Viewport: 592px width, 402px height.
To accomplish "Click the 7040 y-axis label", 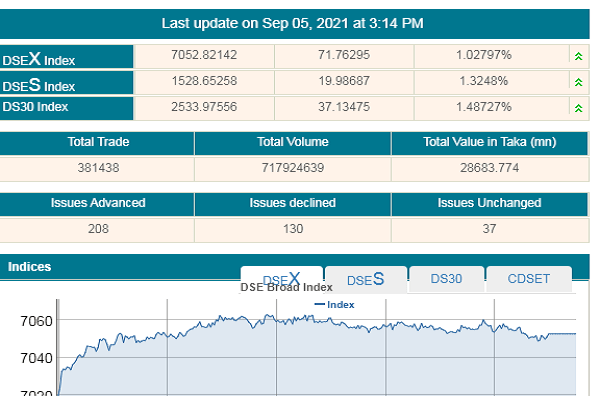I will coord(36,358).
